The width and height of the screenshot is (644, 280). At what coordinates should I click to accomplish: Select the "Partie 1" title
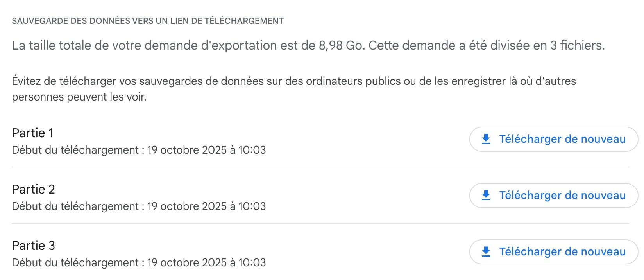pos(32,133)
